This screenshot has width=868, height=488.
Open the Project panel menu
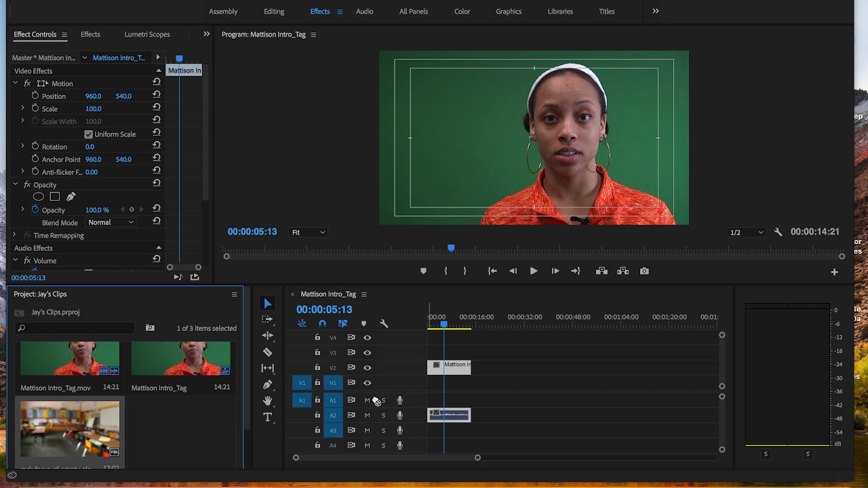(235, 294)
